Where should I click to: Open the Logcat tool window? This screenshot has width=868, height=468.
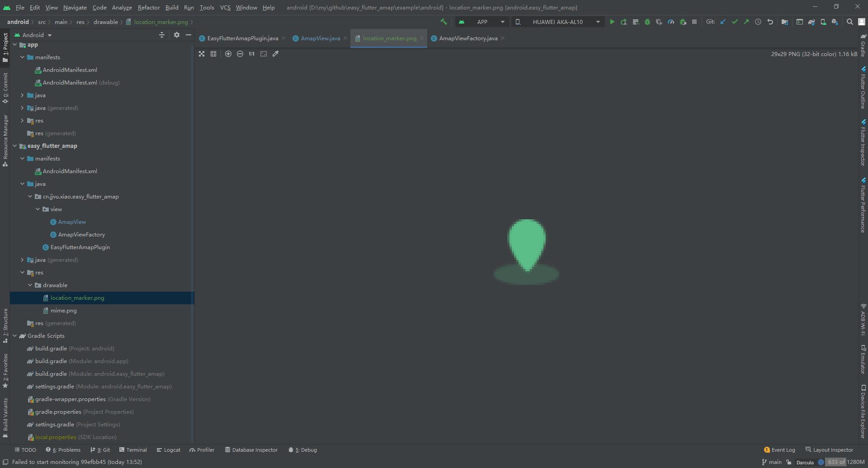pos(168,450)
